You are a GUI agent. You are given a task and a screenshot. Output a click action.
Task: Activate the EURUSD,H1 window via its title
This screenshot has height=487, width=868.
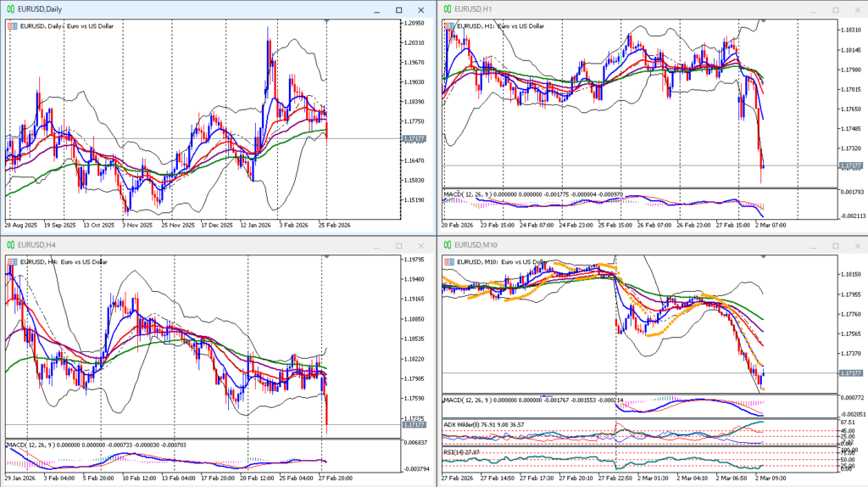(473, 9)
